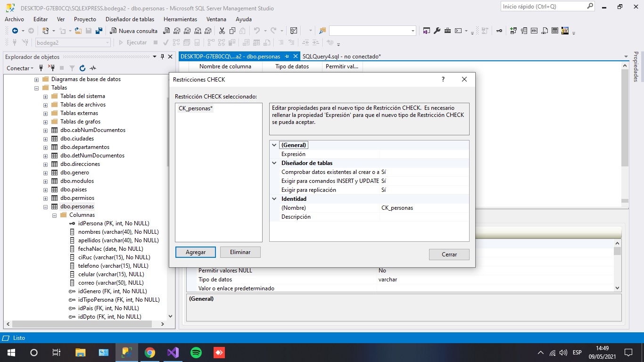644x362 pixels.
Task: Collapse the Tablas tree node
Action: tap(36, 88)
